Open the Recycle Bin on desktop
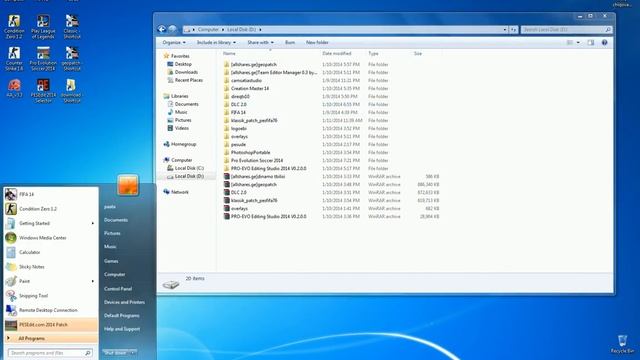Screen dimensions: 640x360 (x=622, y=344)
